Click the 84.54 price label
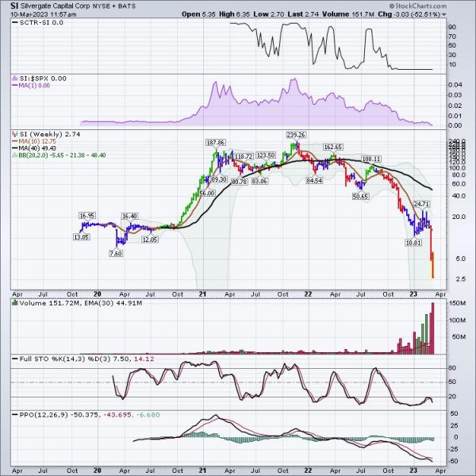This screenshot has width=476, height=476. coord(314,181)
